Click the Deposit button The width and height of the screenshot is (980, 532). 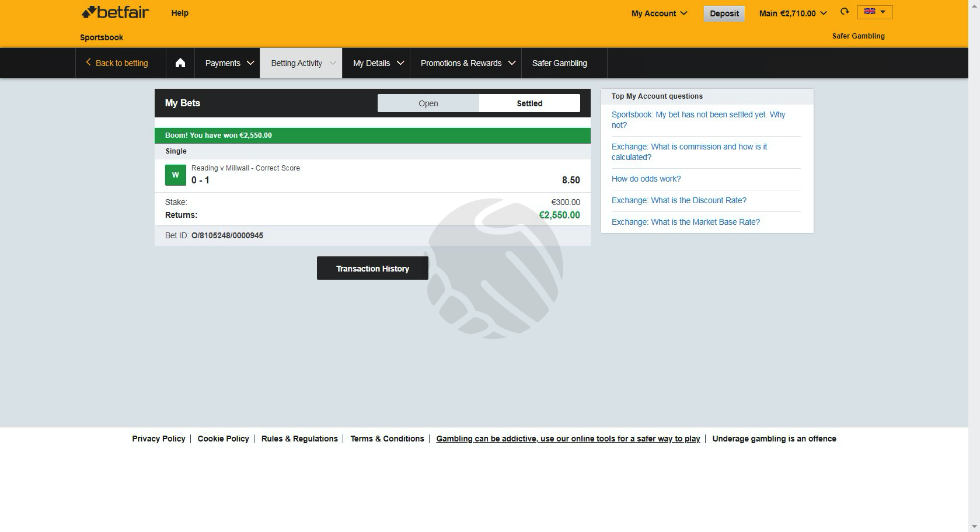point(724,13)
